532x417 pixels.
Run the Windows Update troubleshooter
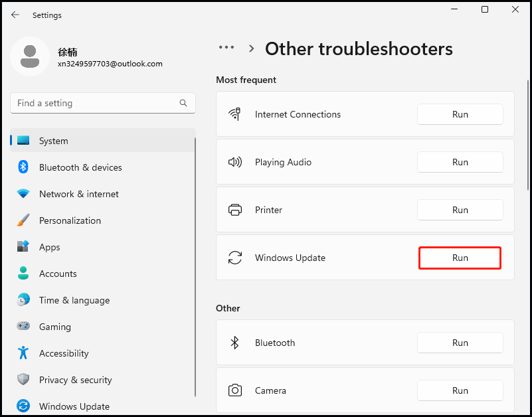[460, 258]
